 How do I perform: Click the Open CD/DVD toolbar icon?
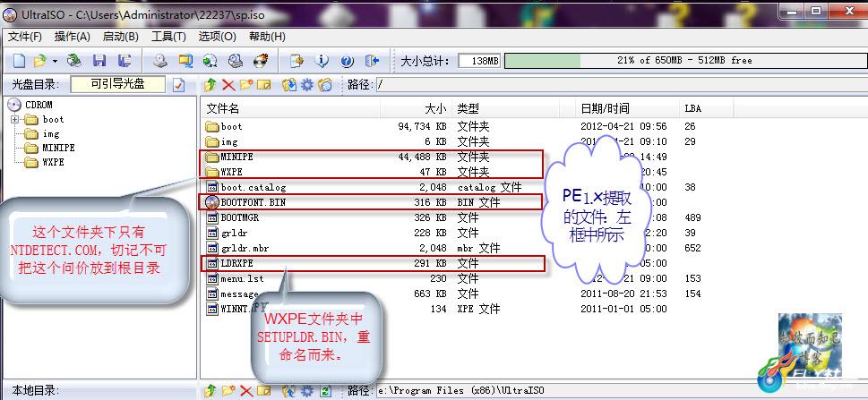[x=74, y=60]
